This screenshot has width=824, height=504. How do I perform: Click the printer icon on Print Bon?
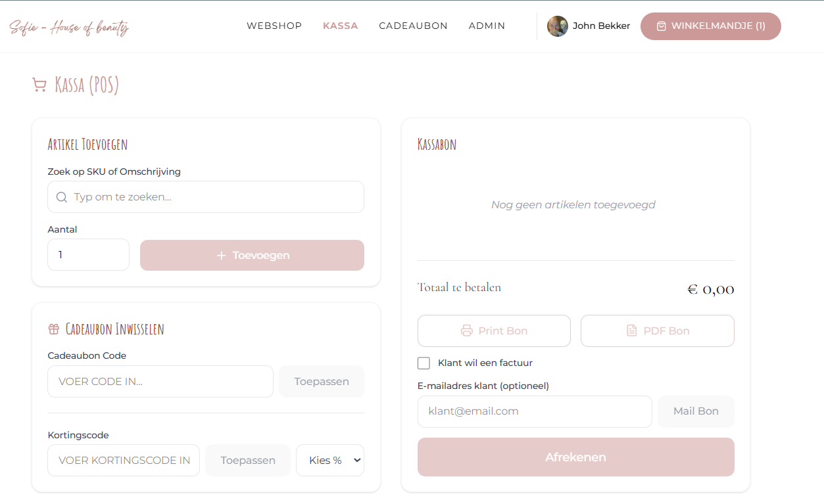[x=467, y=331]
